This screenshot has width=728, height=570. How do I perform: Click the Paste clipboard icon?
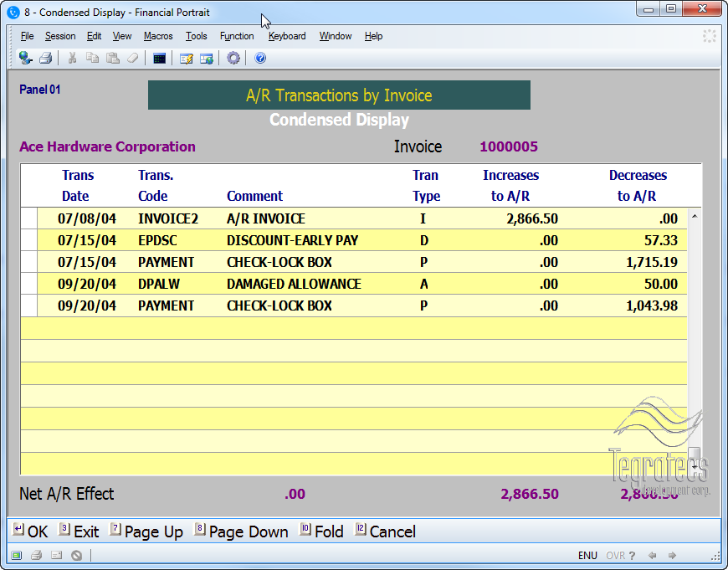point(113,58)
